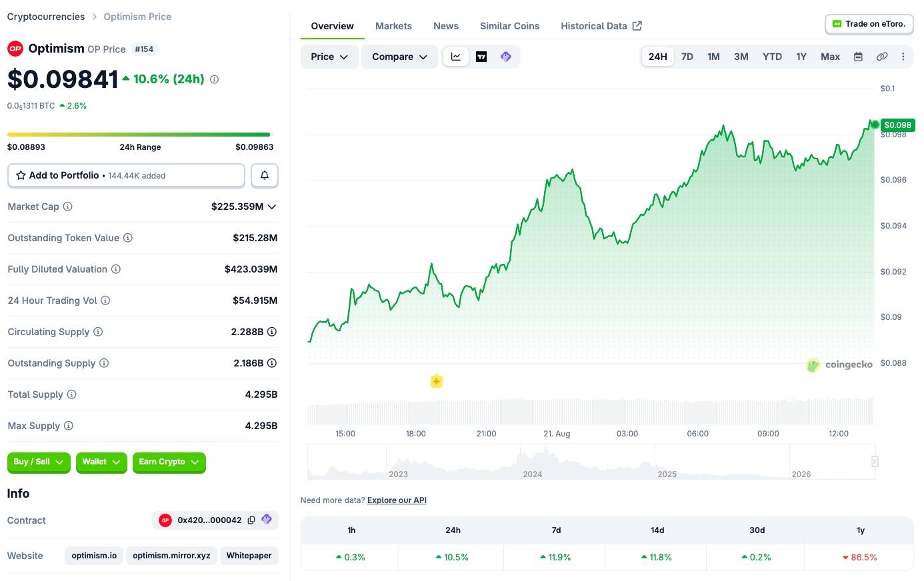924x581 pixels.
Task: Expand Market Cap value chevron
Action: point(272,207)
